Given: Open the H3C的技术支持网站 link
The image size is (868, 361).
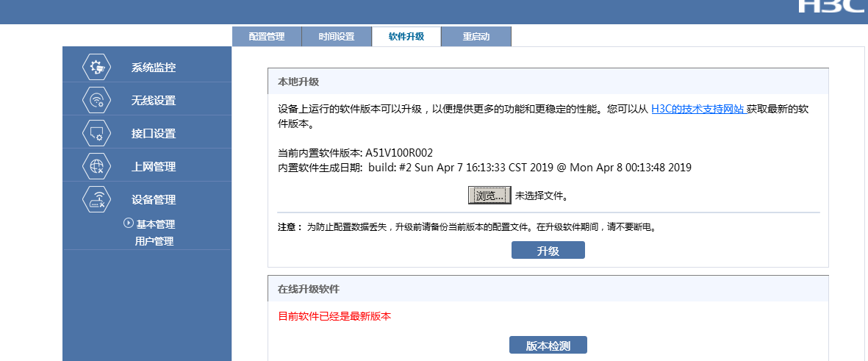Looking at the screenshot, I should coord(698,109).
